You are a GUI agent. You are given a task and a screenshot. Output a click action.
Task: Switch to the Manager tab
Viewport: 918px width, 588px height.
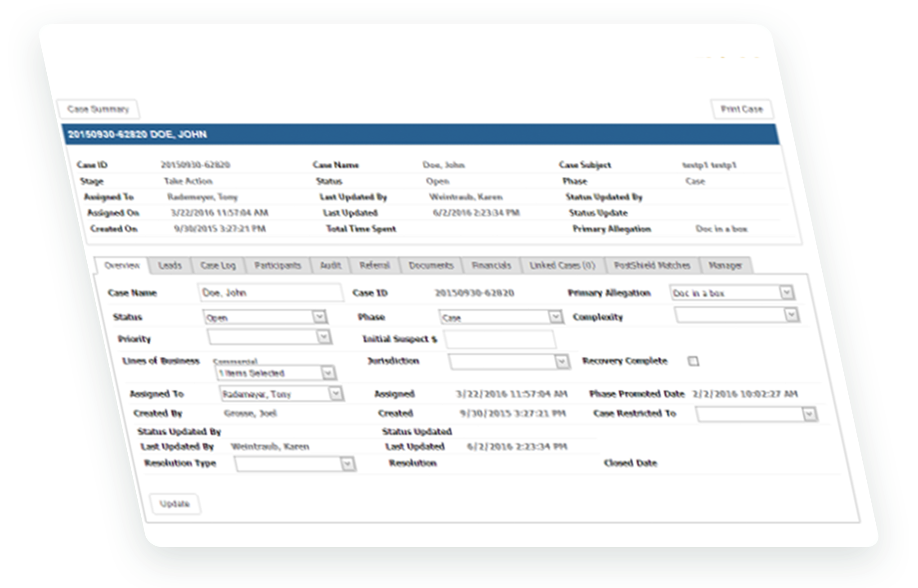(x=725, y=265)
